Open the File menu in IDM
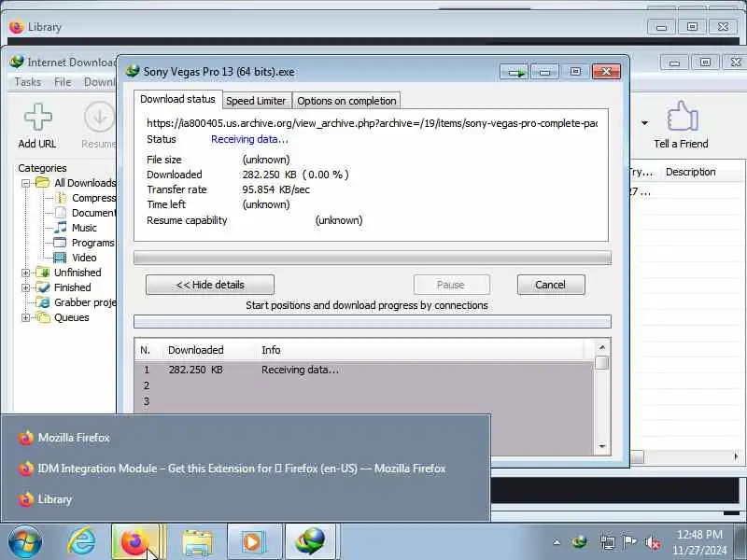747x560 pixels. pos(63,82)
